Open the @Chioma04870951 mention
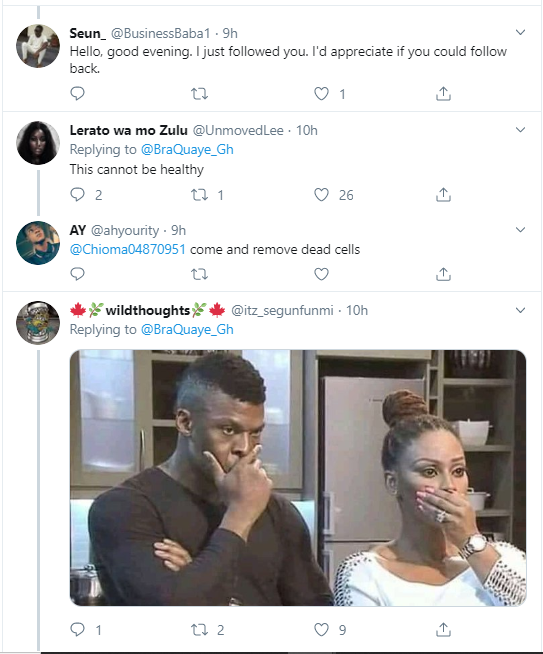 (x=128, y=249)
